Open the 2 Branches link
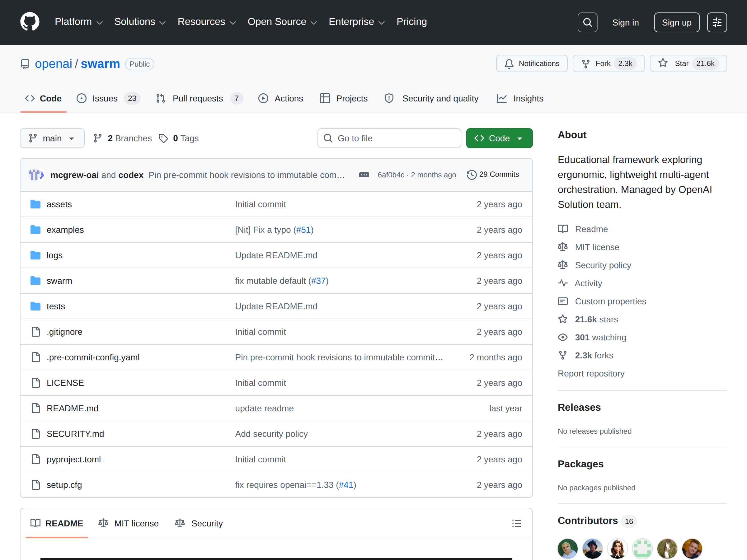The image size is (747, 560). click(123, 138)
